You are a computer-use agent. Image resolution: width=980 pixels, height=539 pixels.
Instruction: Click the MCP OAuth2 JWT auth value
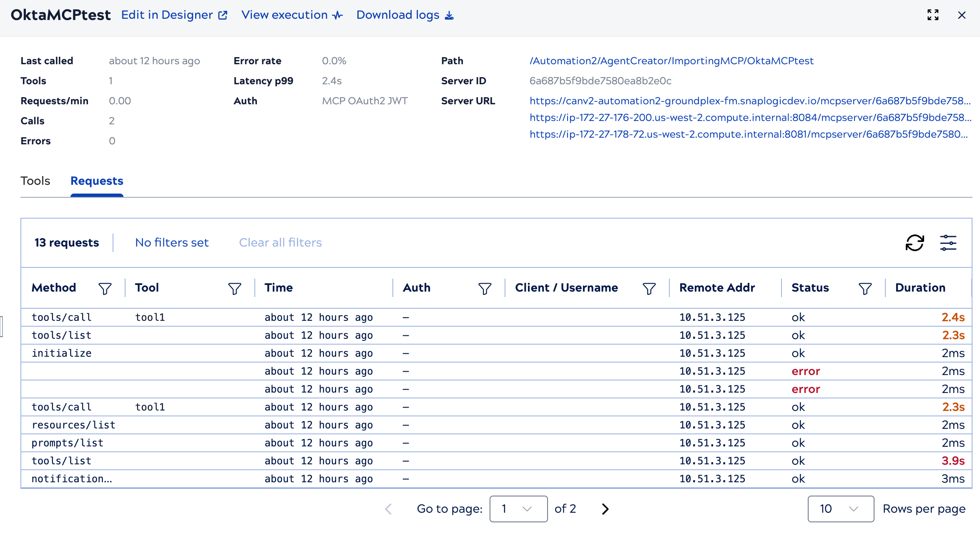[365, 101]
